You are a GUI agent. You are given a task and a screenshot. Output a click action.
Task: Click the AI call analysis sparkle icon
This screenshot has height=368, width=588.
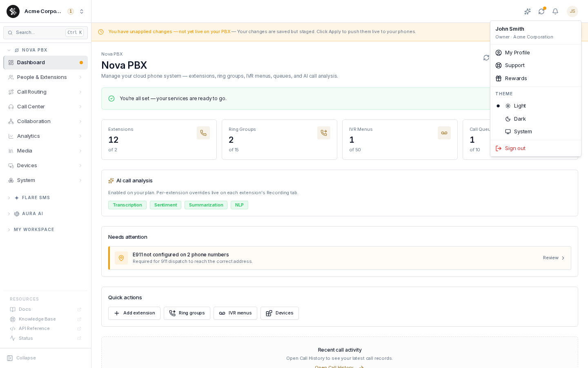111,181
